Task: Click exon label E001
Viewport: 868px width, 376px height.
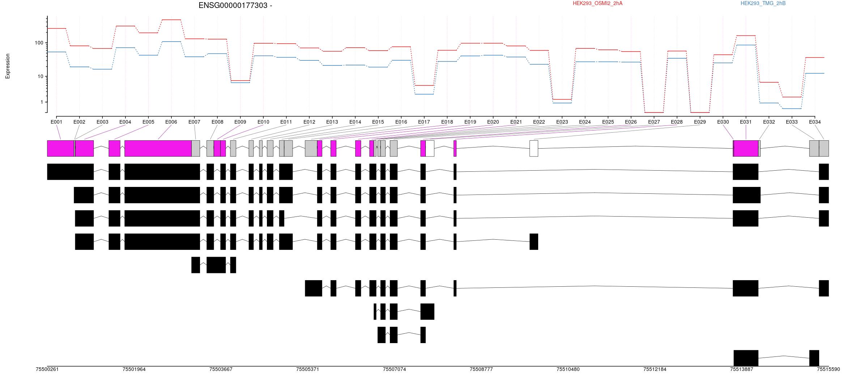Action: tap(56, 122)
